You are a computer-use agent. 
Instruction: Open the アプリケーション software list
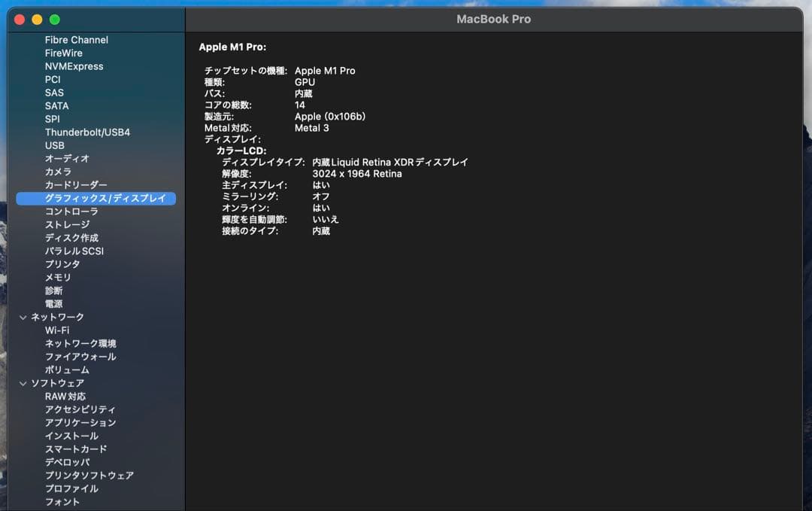point(77,422)
